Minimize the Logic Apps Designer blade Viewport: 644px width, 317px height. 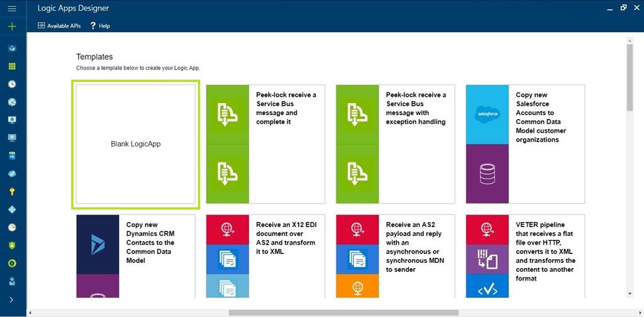click(x=610, y=8)
